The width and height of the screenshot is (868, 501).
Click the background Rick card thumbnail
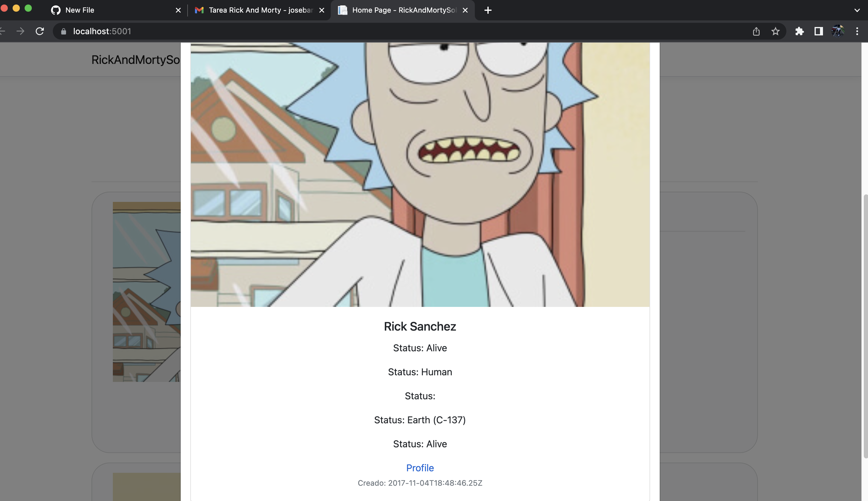[x=146, y=292]
